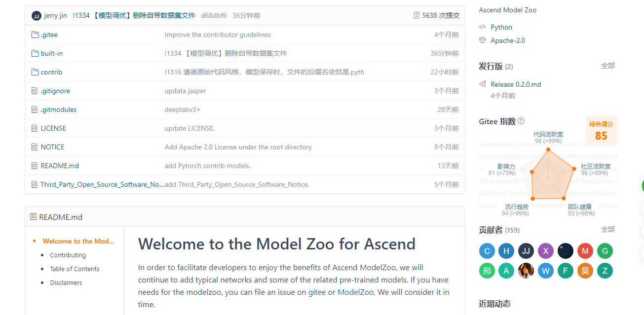Open jerry jin's profile link

(x=55, y=15)
